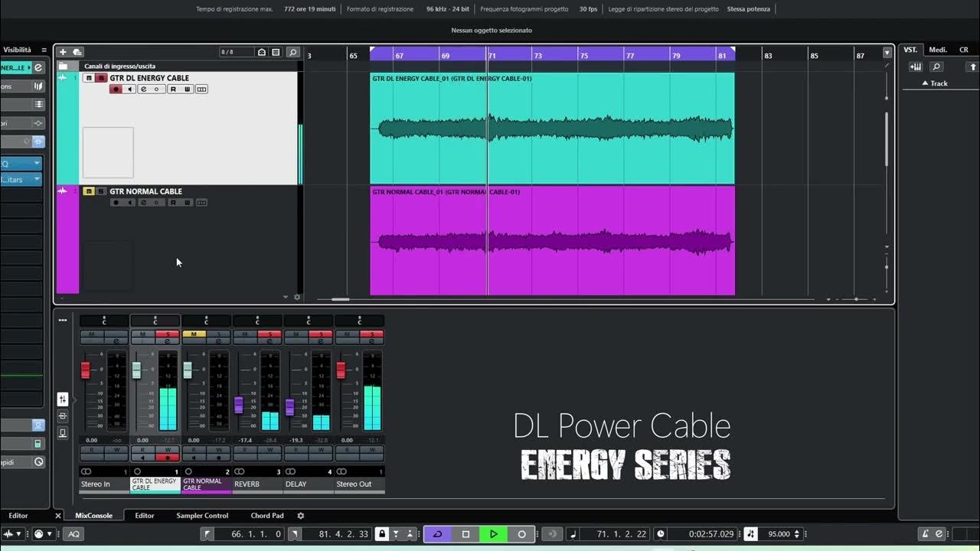Expand track list dropdown arrow near gear
The height and width of the screenshot is (551, 980).
tap(286, 297)
